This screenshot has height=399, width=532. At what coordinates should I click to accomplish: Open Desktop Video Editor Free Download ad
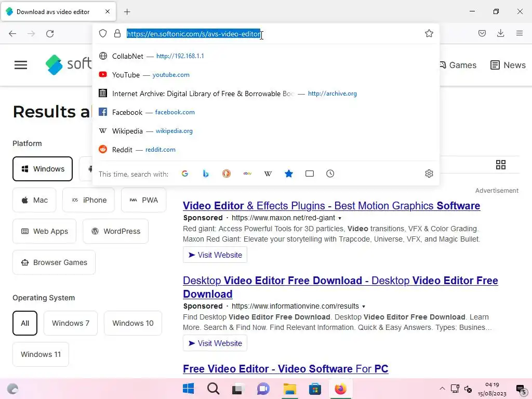(340, 287)
